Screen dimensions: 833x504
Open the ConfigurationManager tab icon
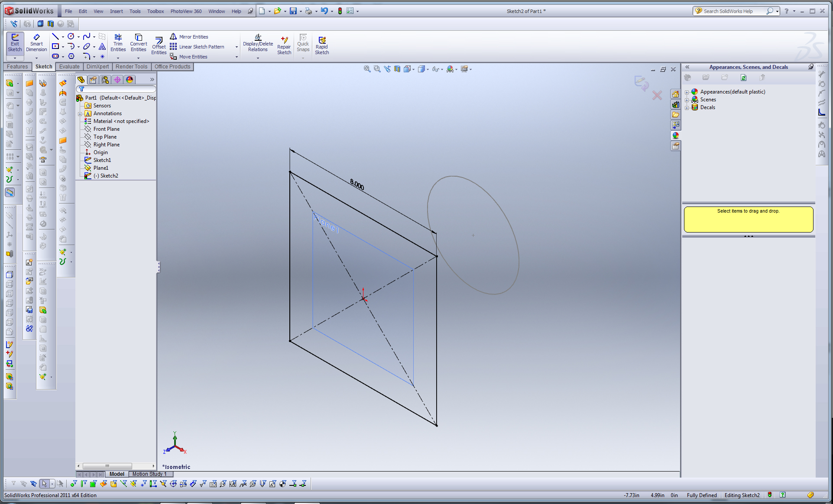[105, 80]
